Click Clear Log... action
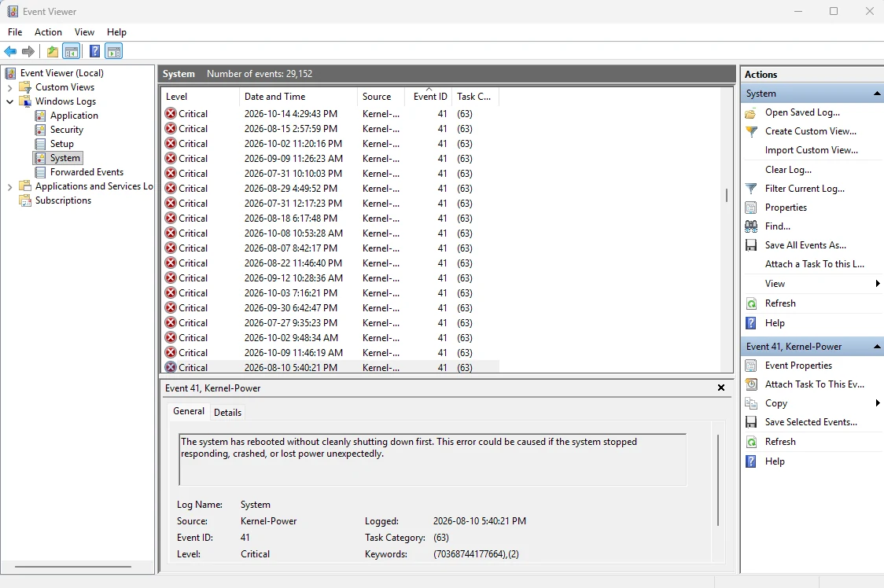 click(x=788, y=170)
